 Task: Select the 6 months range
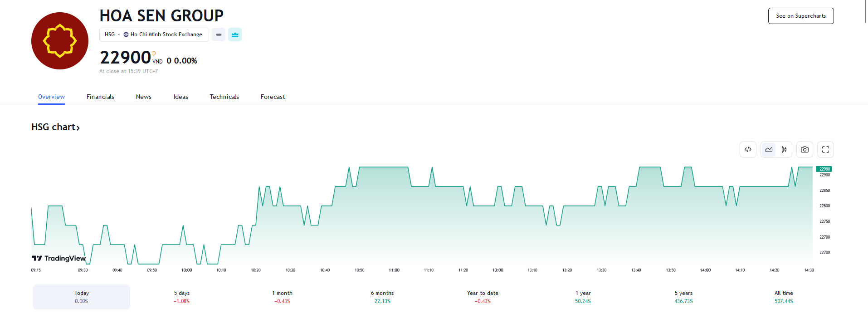[x=382, y=297]
